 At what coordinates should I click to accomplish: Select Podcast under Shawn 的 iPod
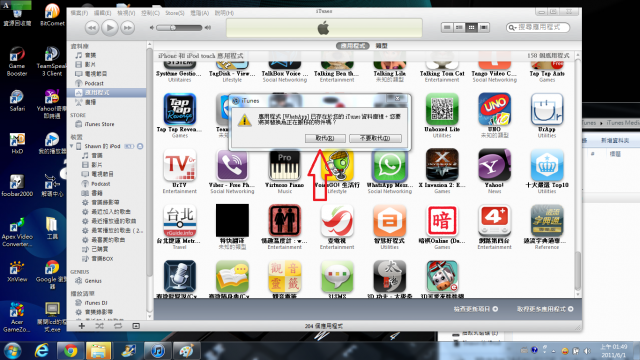click(100, 184)
